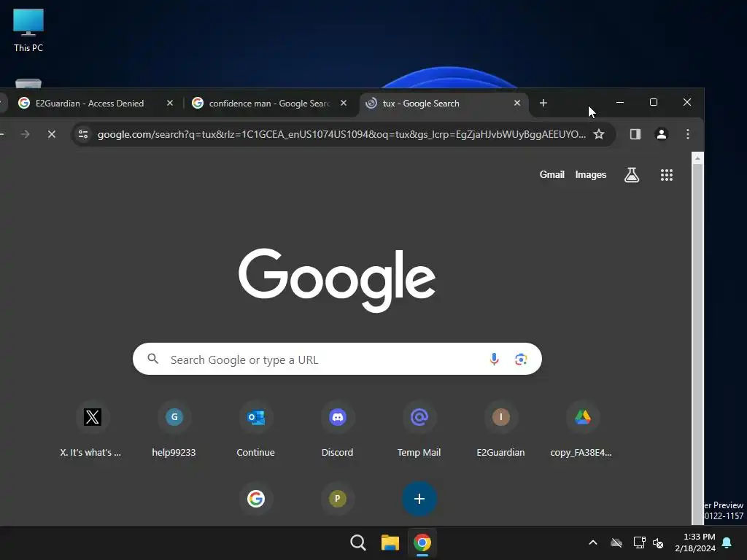This screenshot has width=747, height=560.
Task: Open the shortcut tile labeled P
Action: tap(337, 499)
